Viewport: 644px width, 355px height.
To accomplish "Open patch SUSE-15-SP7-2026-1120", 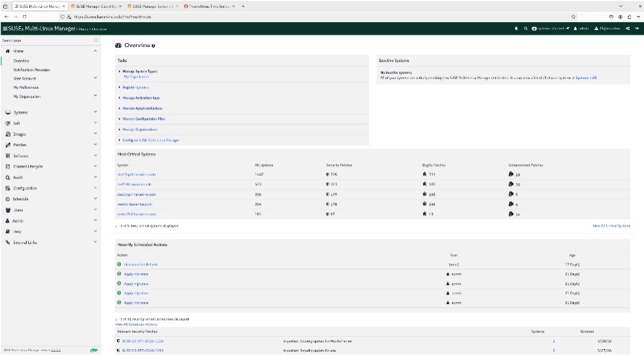I will pos(142,341).
